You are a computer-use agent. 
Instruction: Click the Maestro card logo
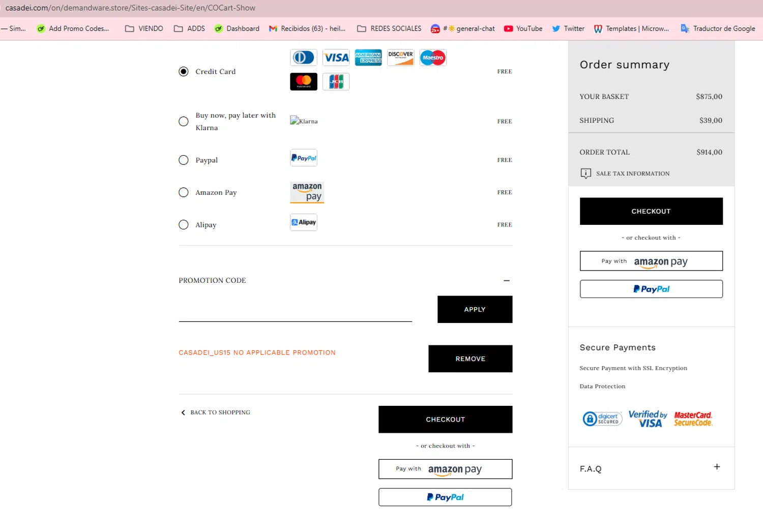pos(433,57)
